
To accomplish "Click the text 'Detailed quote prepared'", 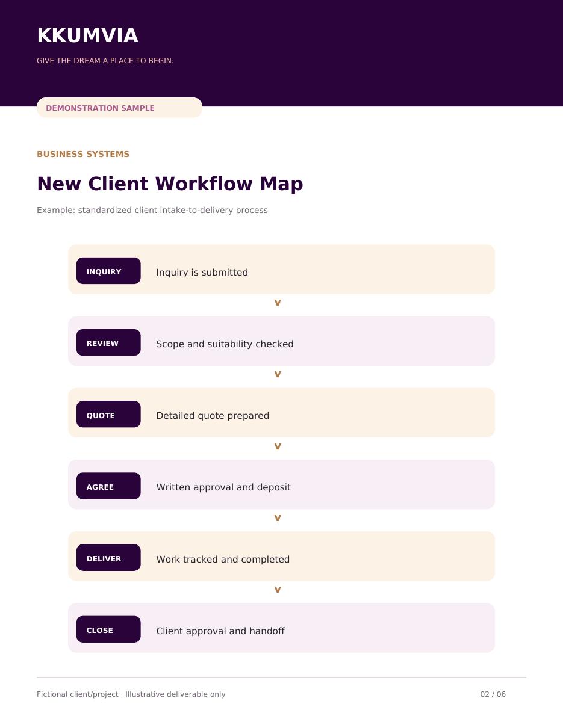I will coord(213,416).
